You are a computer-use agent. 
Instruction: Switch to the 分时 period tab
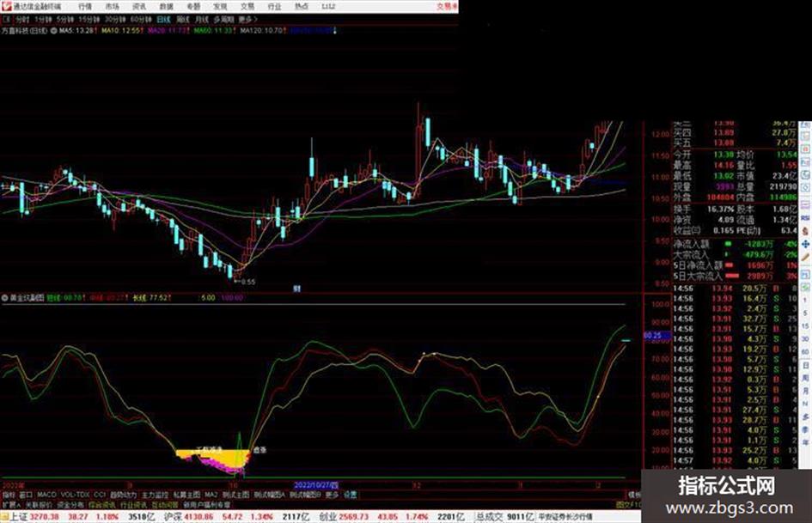pyautogui.click(x=22, y=20)
